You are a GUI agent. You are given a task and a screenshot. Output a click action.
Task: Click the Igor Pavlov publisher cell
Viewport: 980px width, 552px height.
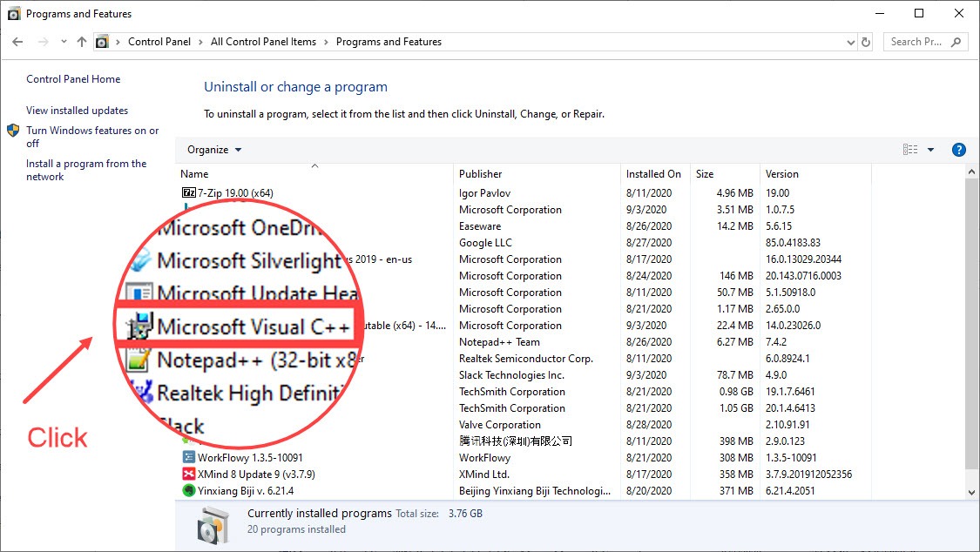485,193
